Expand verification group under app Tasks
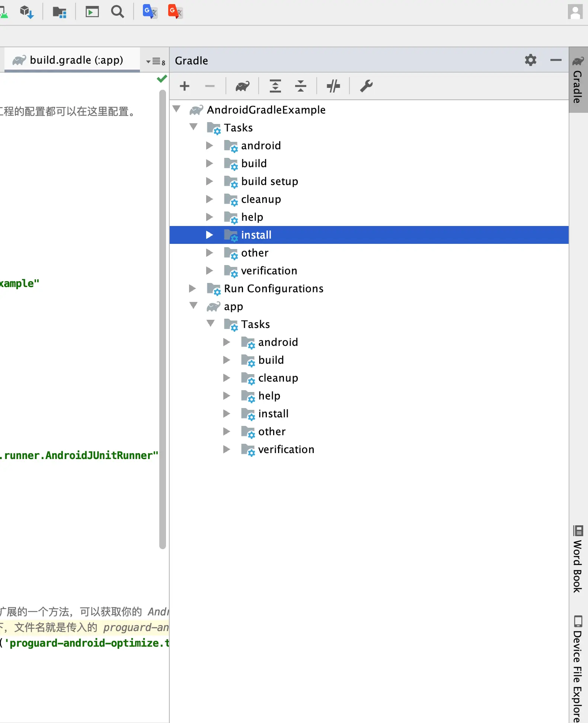588x723 pixels. point(227,449)
